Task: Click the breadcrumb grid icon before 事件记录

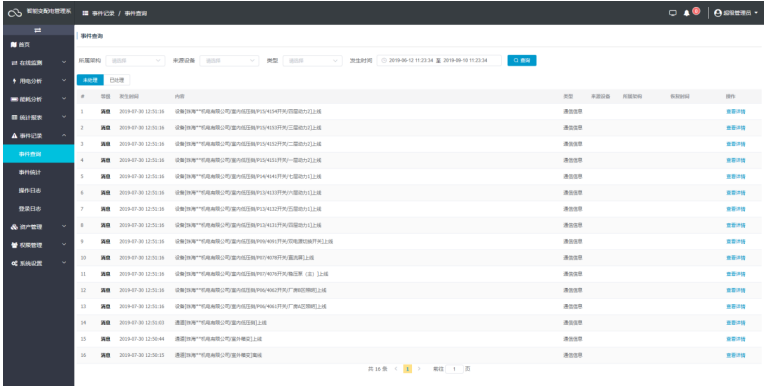Action: (x=85, y=13)
